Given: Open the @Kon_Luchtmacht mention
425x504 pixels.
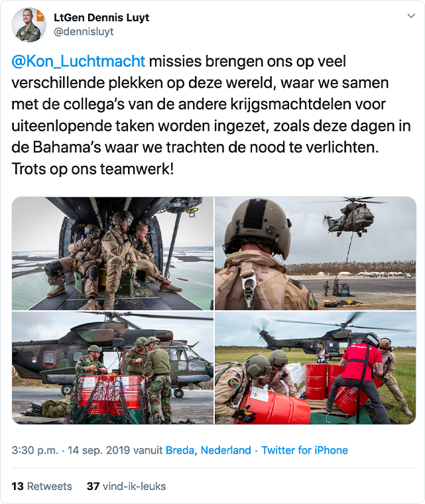Looking at the screenshot, I should 78,61.
